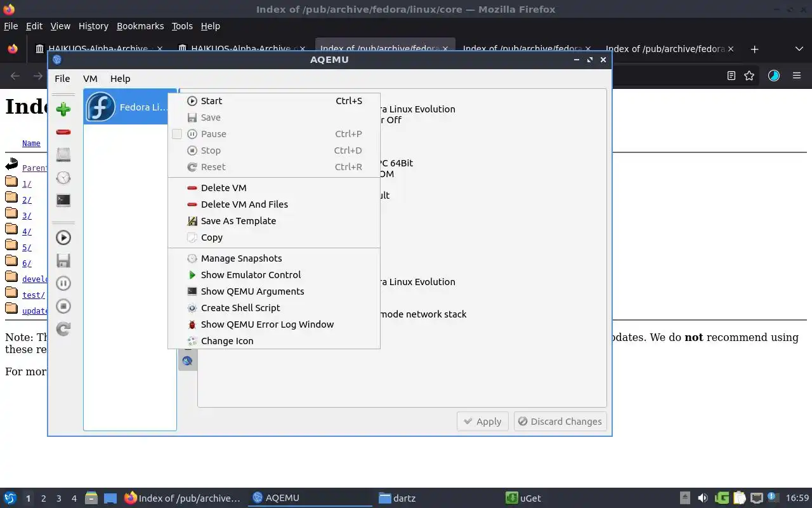The height and width of the screenshot is (508, 812).
Task: Open Firefox Tools menu
Action: coord(182,26)
